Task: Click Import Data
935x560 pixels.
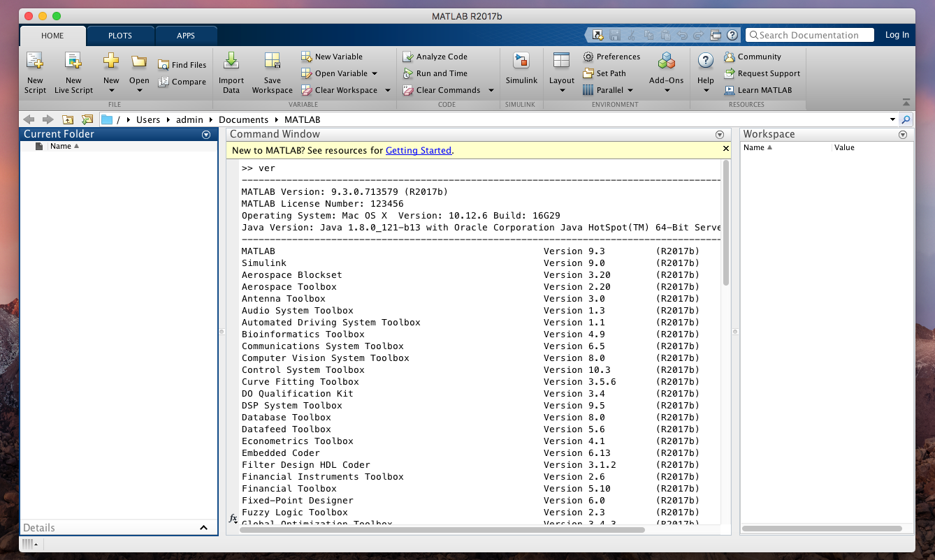Action: coord(231,73)
